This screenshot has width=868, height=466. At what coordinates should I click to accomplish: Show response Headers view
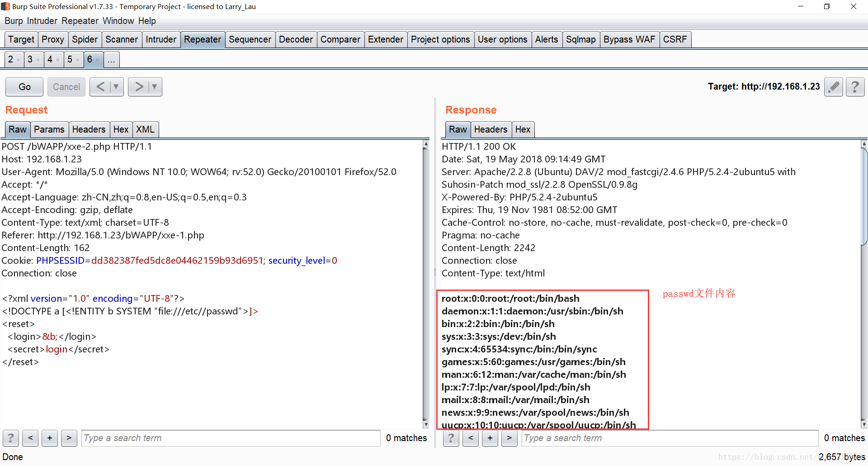491,130
